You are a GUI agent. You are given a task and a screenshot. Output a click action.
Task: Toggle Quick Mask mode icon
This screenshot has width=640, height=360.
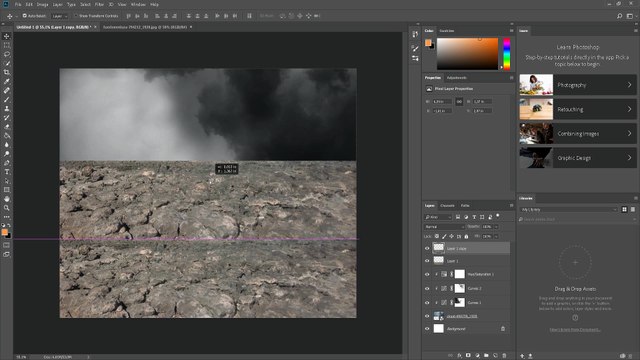tap(7, 245)
